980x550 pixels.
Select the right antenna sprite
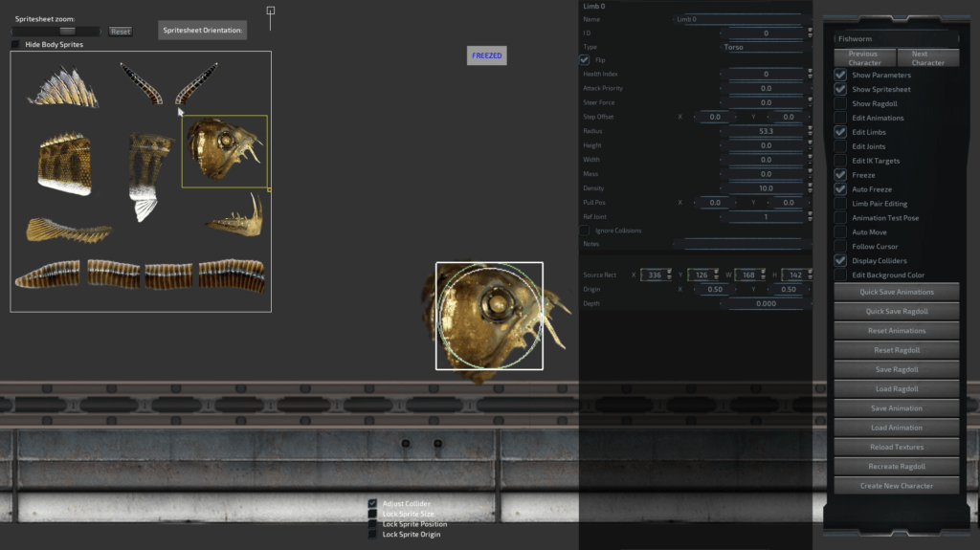click(196, 83)
